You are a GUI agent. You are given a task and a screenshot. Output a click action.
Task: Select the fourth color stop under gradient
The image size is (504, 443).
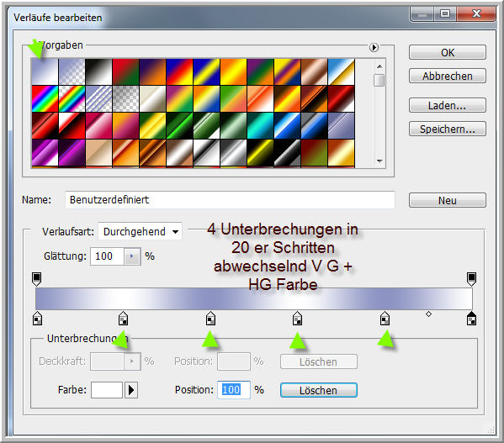tap(297, 318)
